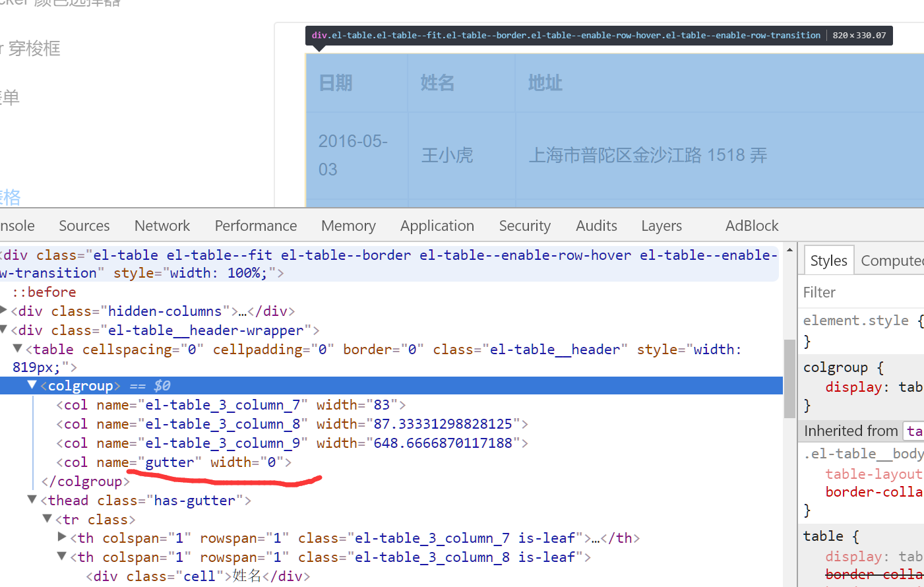Select the Styles sidebar tab
The height and width of the screenshot is (587, 924).
[828, 261]
